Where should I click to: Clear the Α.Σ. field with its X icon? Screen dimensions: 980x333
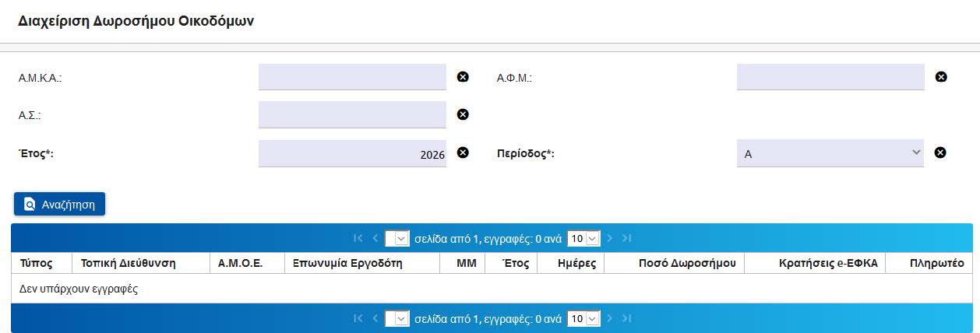point(463,114)
